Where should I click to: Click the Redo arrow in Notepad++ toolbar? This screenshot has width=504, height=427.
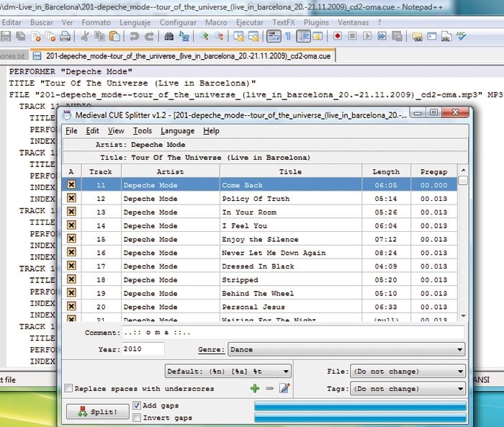point(149,36)
